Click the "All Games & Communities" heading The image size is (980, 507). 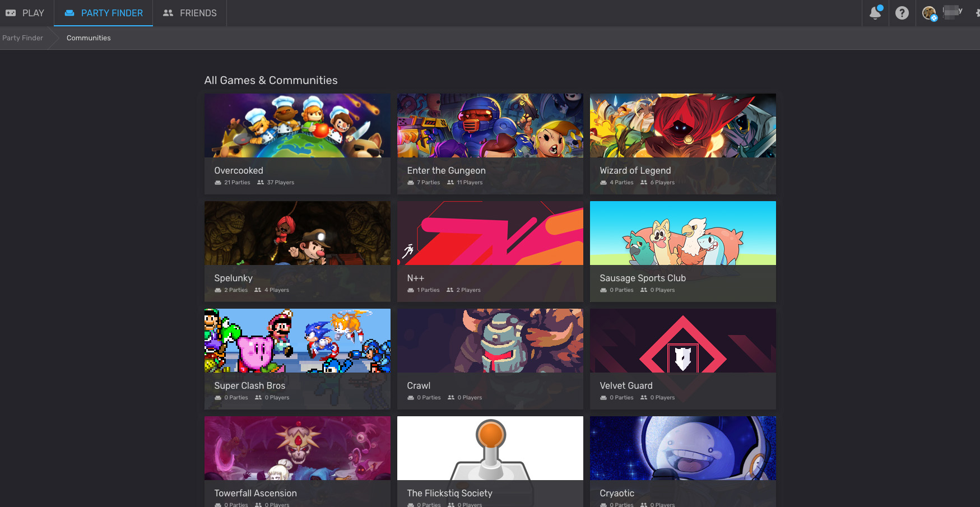271,80
